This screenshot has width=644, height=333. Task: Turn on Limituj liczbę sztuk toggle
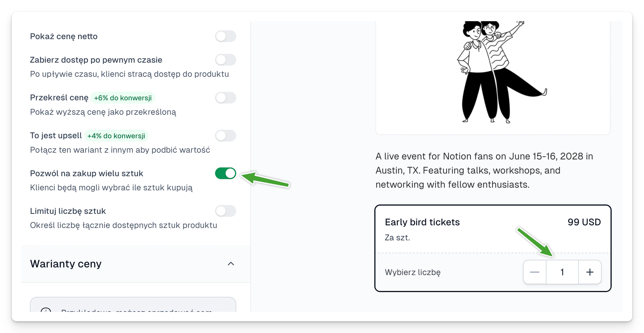pos(225,211)
